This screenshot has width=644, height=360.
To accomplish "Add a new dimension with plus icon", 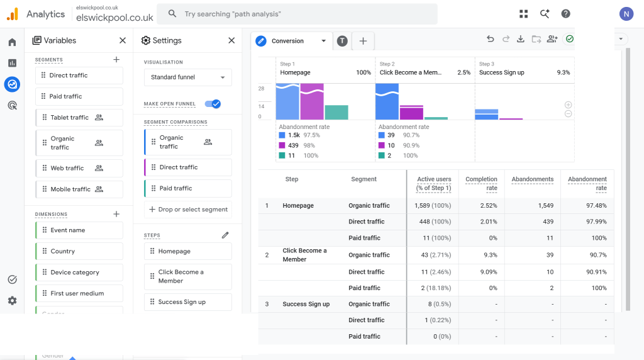I will [x=116, y=214].
